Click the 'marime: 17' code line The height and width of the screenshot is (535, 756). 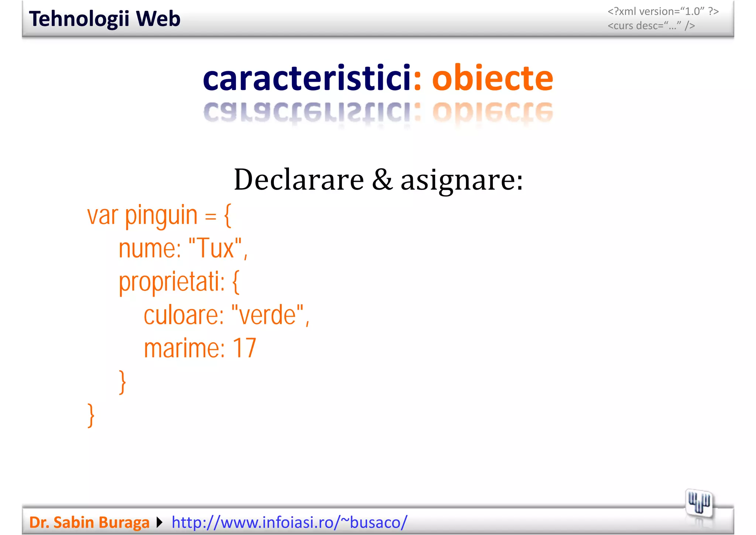pos(200,348)
